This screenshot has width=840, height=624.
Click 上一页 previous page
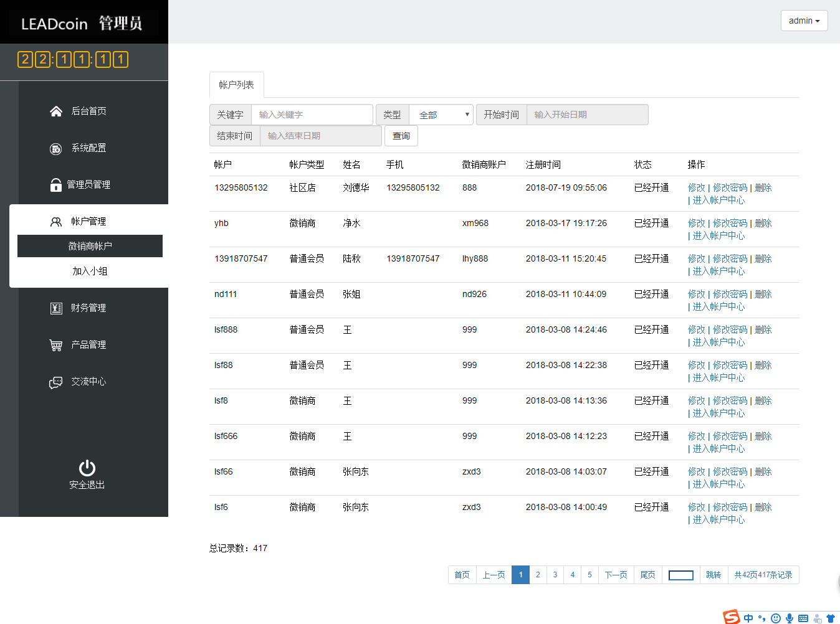[x=494, y=575]
